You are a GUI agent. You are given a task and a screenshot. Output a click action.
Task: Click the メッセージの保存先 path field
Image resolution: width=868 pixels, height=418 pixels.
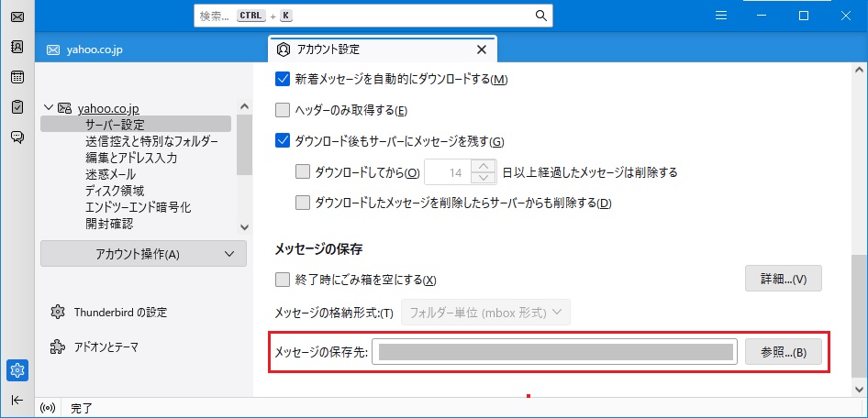coord(554,353)
